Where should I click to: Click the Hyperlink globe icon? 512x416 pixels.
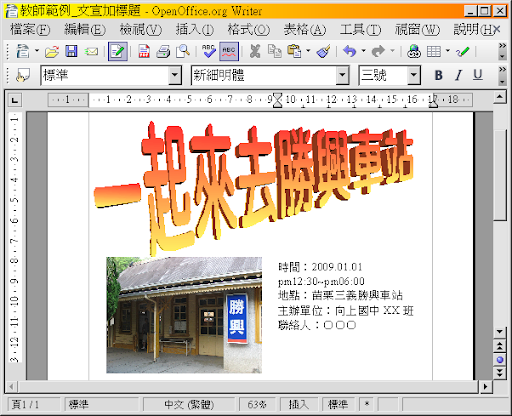coord(414,51)
